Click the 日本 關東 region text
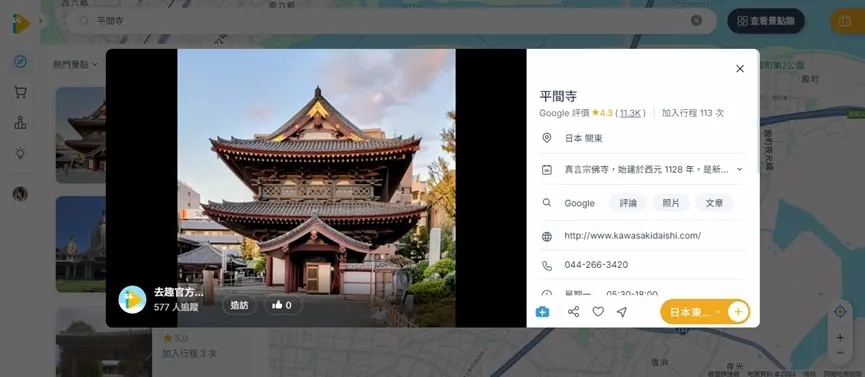 (583, 139)
